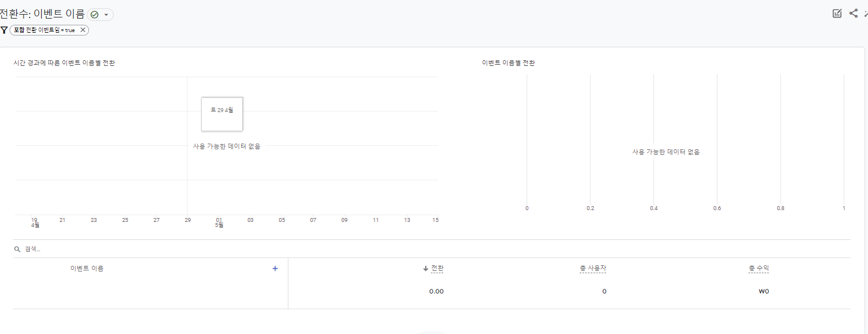
Task: Click the 토 29 4월 chart tooltip
Action: (222, 114)
